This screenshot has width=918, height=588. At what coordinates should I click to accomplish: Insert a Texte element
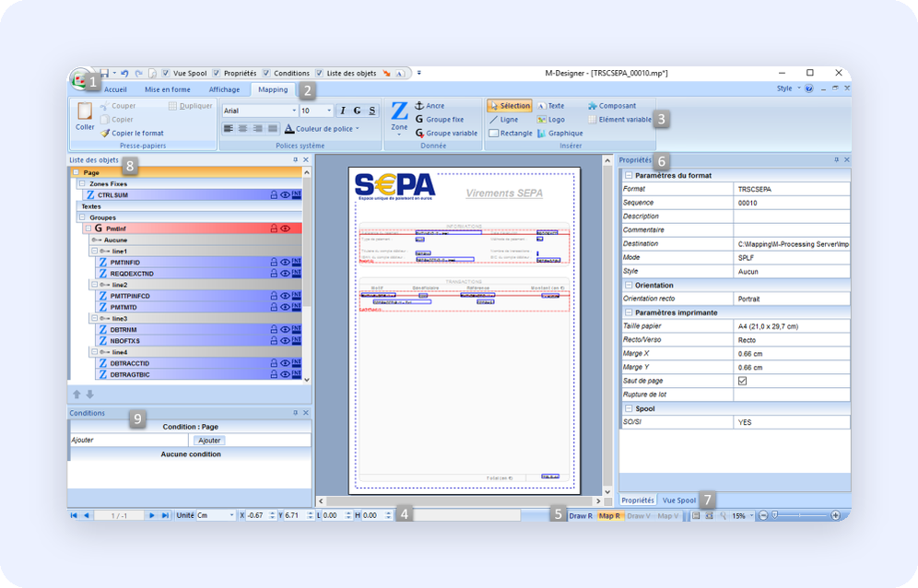click(551, 105)
